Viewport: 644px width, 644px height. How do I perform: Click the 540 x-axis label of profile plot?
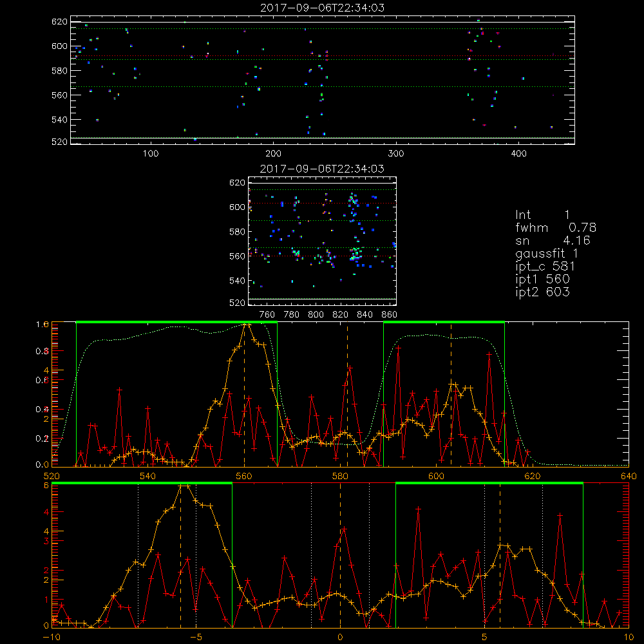(x=148, y=477)
